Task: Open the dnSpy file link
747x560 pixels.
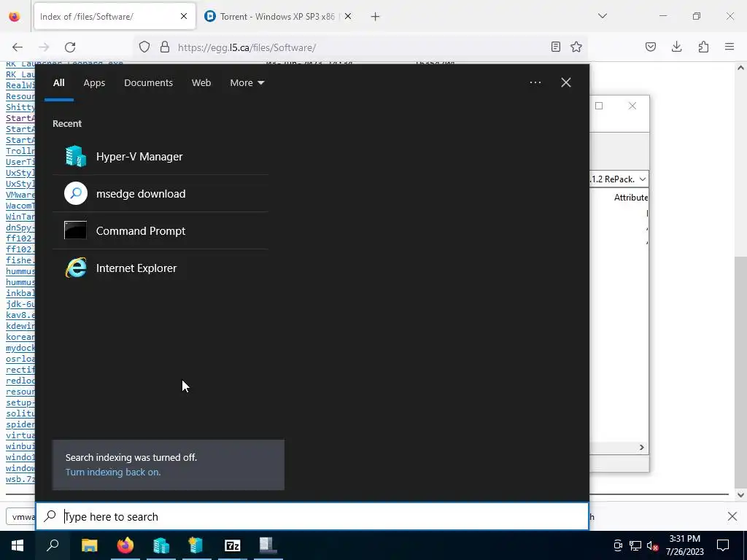Action: (x=20, y=227)
